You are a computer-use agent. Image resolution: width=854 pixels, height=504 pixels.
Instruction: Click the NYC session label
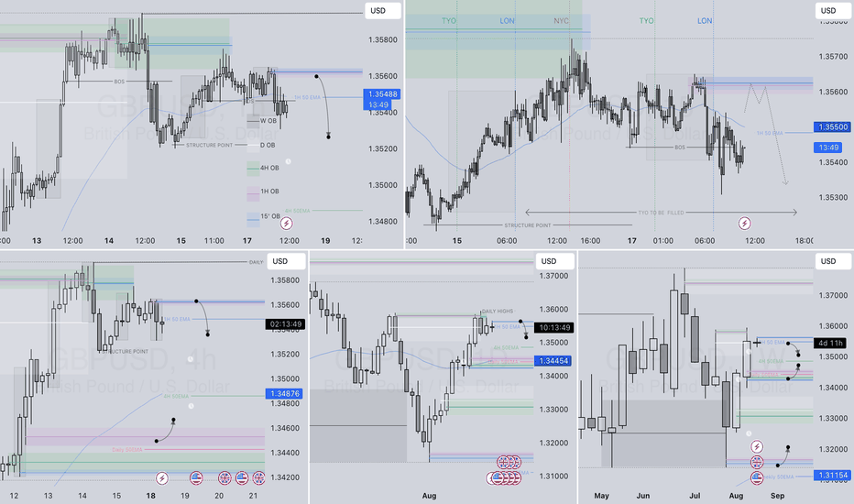click(561, 21)
